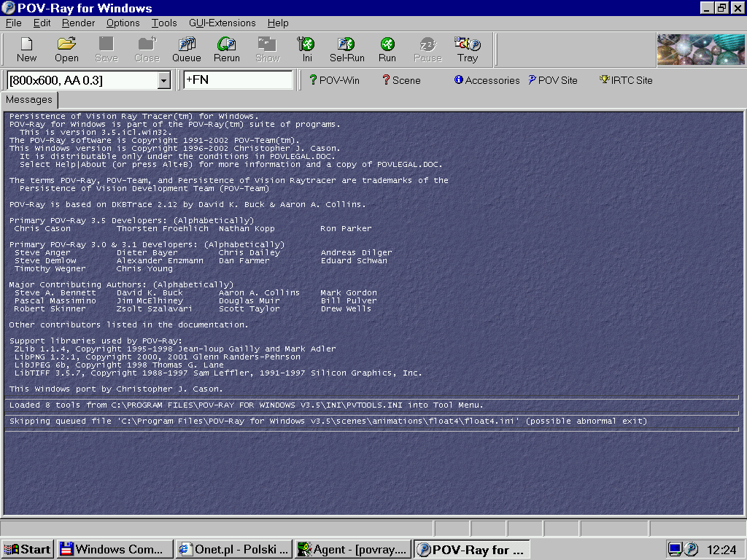This screenshot has height=560, width=747.
Task: Open the Scene help link
Action: (401, 80)
